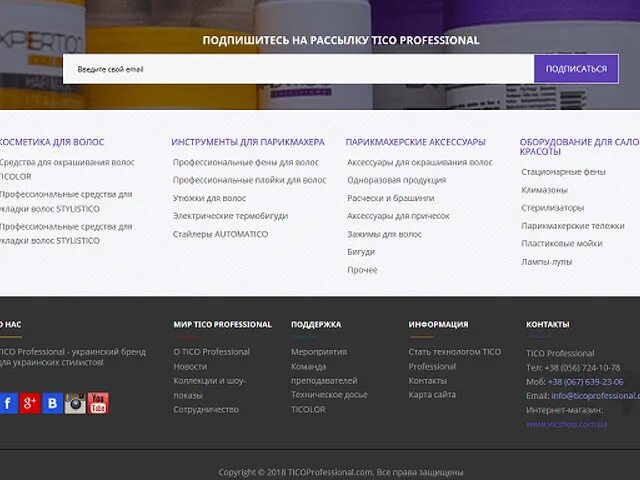Viewport: 640px width, 480px height.
Task: Open the Мероприятия support link
Action: [319, 352]
